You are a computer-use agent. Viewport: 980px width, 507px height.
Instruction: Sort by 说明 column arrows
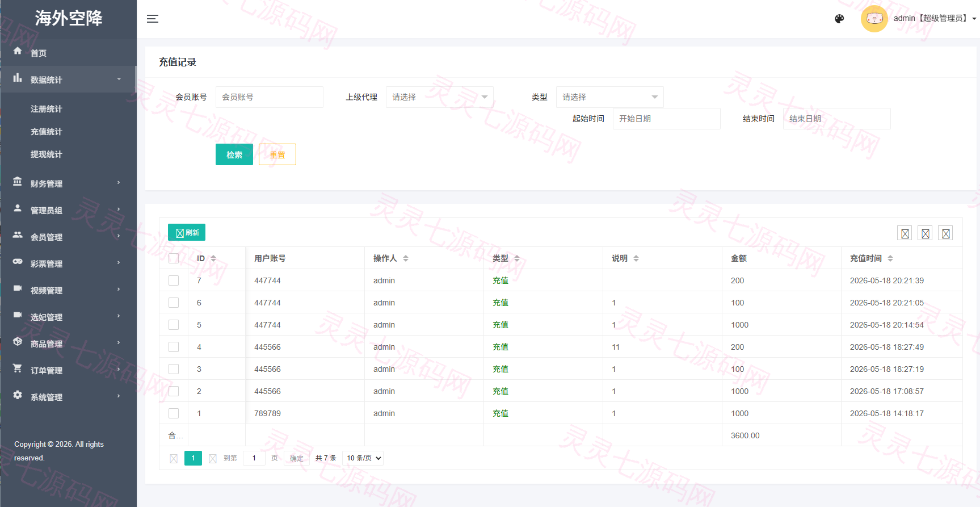click(x=636, y=258)
